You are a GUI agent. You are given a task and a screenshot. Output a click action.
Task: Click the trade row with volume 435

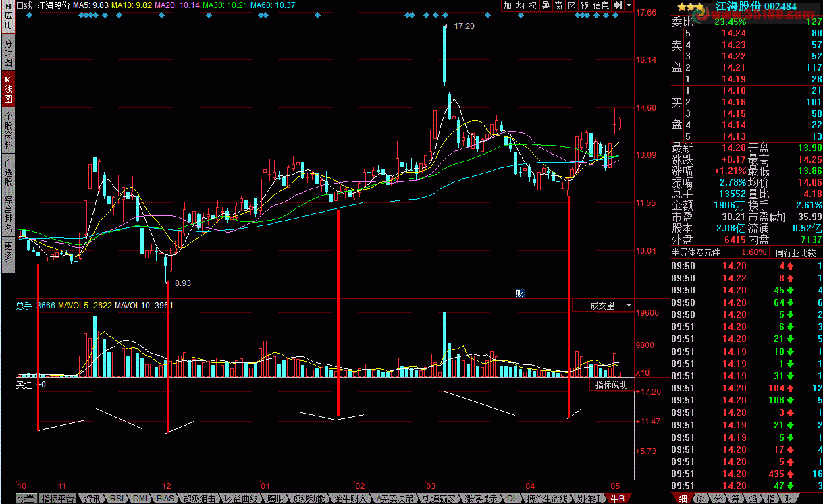[x=746, y=474]
